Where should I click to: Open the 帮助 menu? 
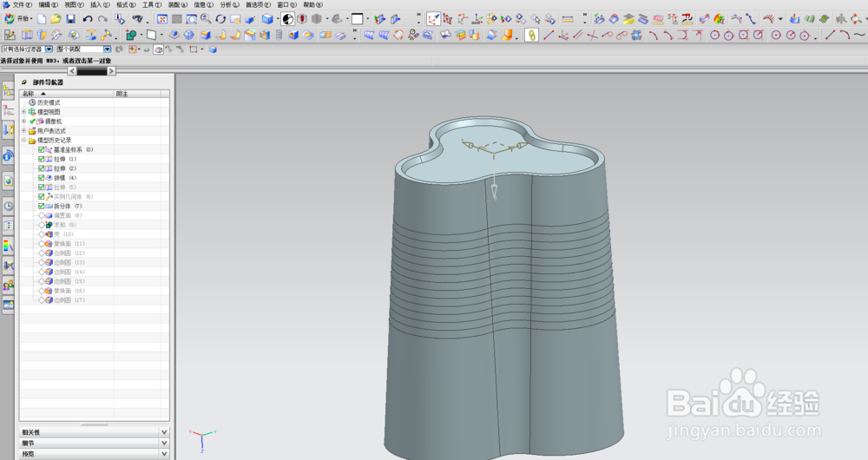[312, 4]
